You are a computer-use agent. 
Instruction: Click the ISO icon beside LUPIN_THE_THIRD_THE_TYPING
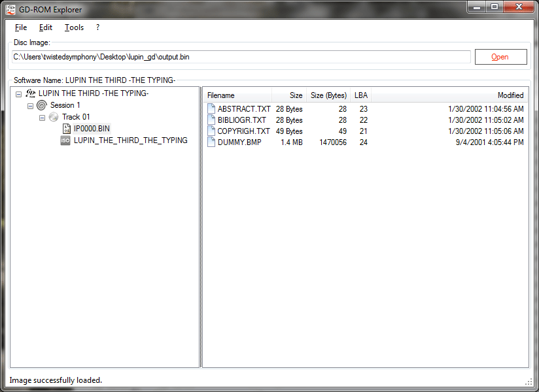(x=65, y=140)
